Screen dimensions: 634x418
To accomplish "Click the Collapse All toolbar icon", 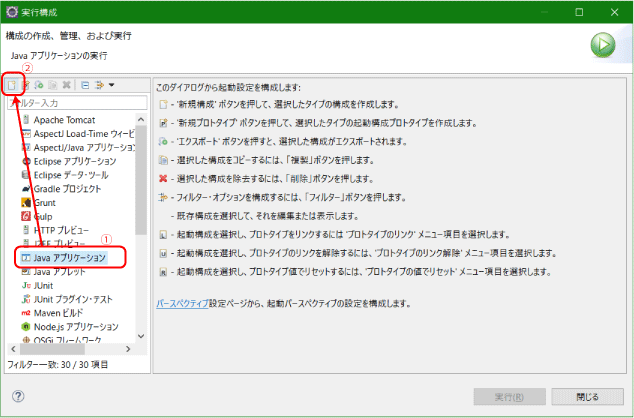I will point(85,85).
